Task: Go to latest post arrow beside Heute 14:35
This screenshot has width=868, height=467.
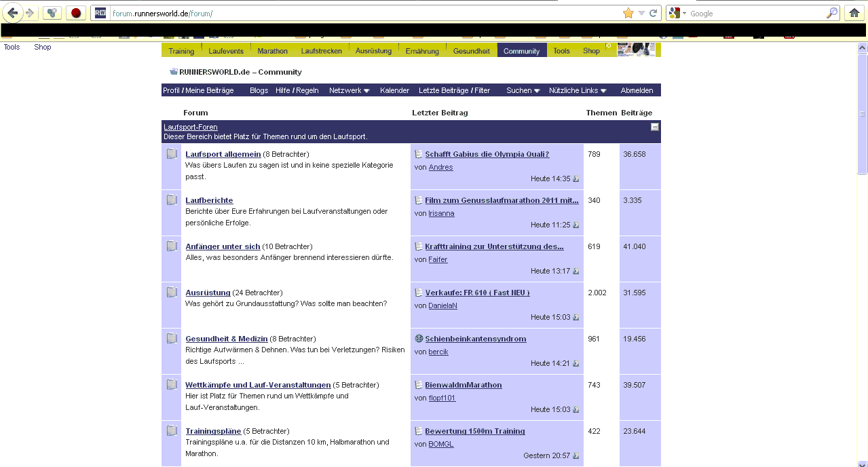Action: [x=576, y=179]
